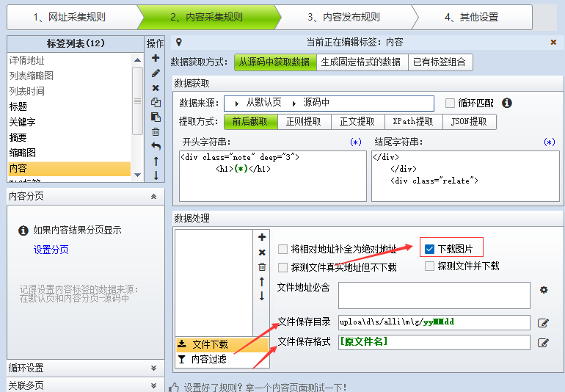Click the 设置分页 link
Viewport: 565px width, 392px height.
tap(51, 250)
